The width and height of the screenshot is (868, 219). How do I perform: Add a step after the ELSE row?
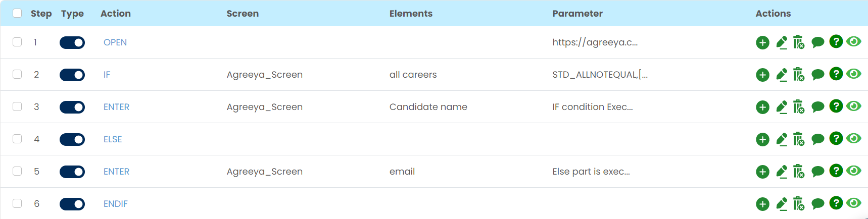pyautogui.click(x=762, y=139)
